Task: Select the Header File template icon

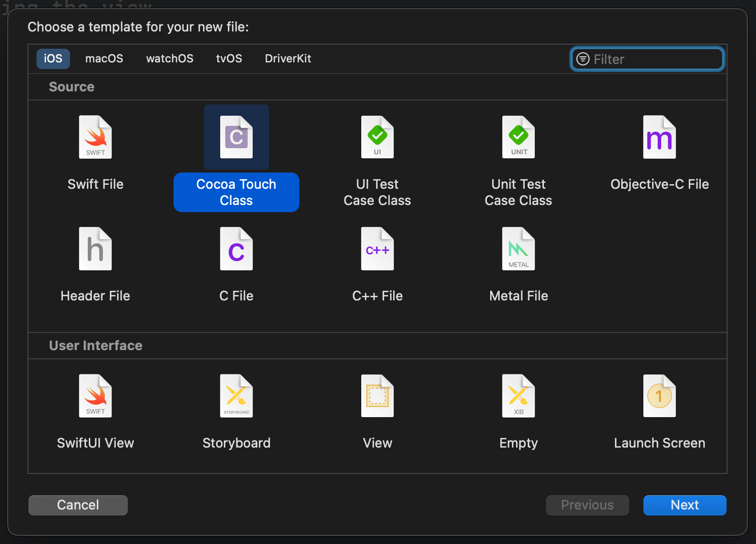Action: (95, 249)
